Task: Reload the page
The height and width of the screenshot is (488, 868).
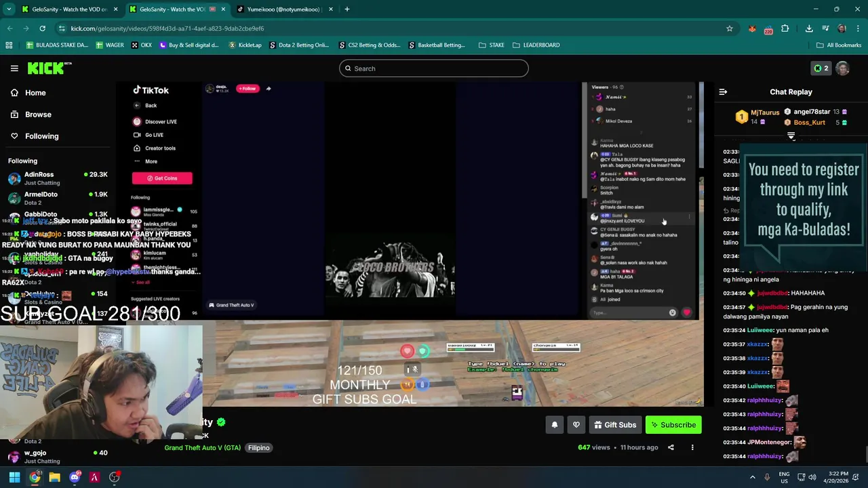Action: tap(42, 28)
